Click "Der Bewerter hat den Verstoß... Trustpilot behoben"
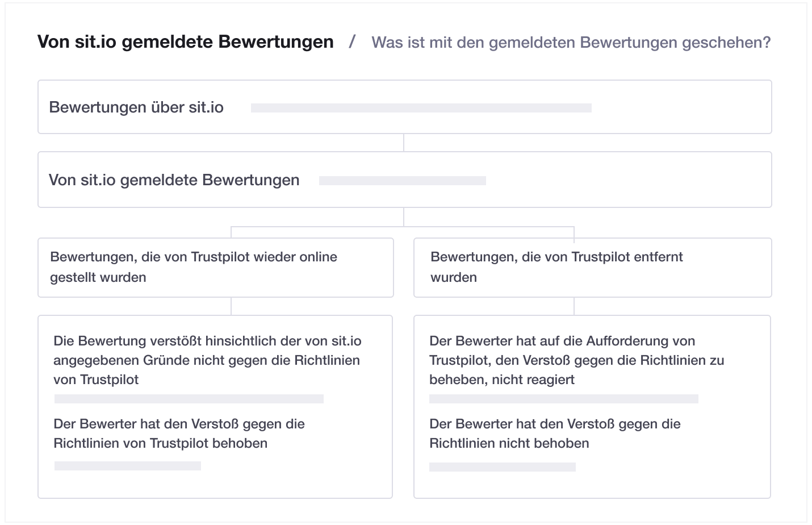This screenshot has width=812, height=525. (179, 434)
